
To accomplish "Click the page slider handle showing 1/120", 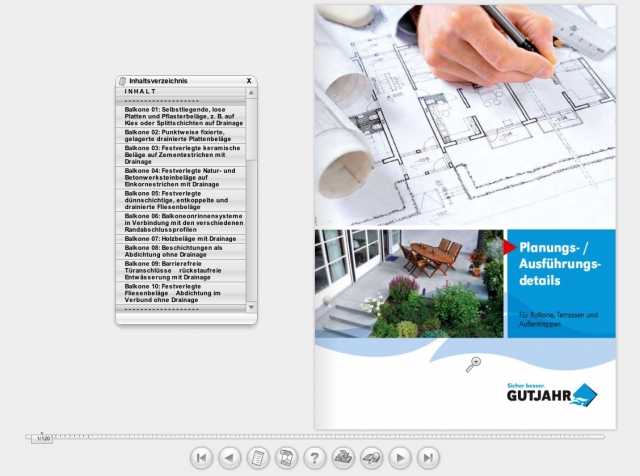I will 42,438.
